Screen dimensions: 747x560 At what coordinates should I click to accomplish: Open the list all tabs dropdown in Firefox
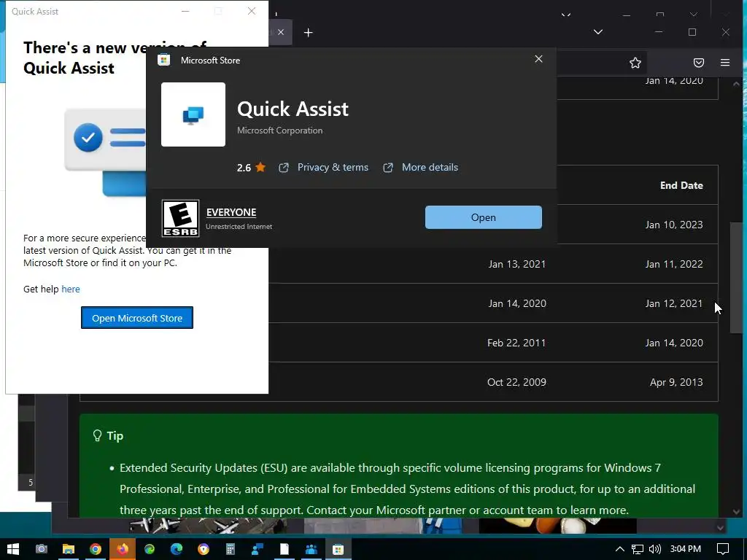coord(598,32)
